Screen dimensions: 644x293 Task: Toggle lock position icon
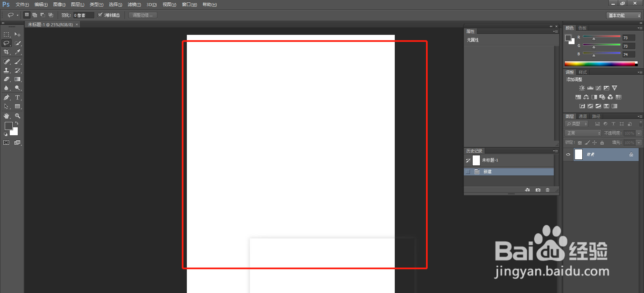click(x=595, y=143)
